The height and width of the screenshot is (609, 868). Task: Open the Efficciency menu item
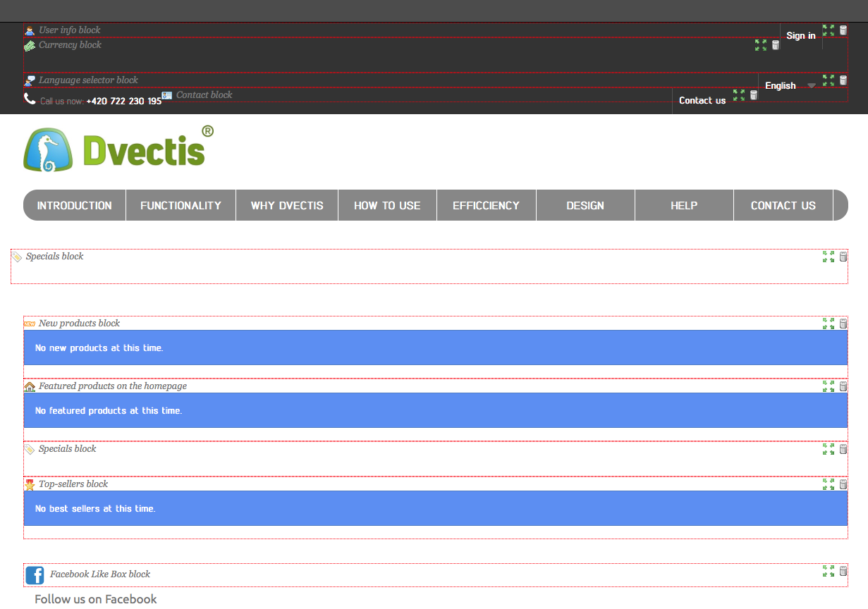tap(487, 205)
